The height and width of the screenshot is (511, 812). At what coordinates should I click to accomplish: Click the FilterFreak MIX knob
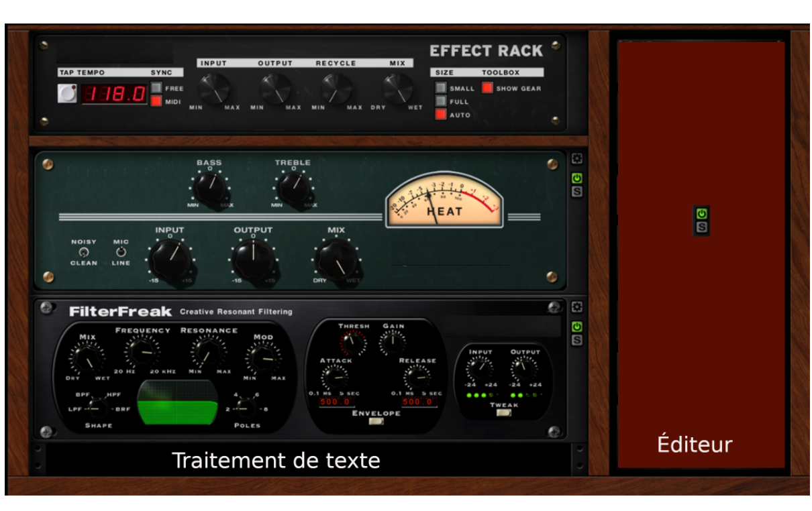pos(87,357)
